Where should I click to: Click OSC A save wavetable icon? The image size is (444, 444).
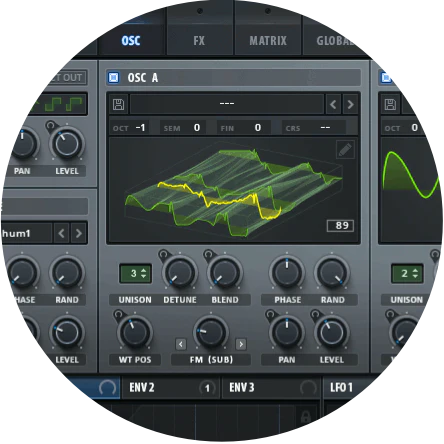(x=118, y=104)
